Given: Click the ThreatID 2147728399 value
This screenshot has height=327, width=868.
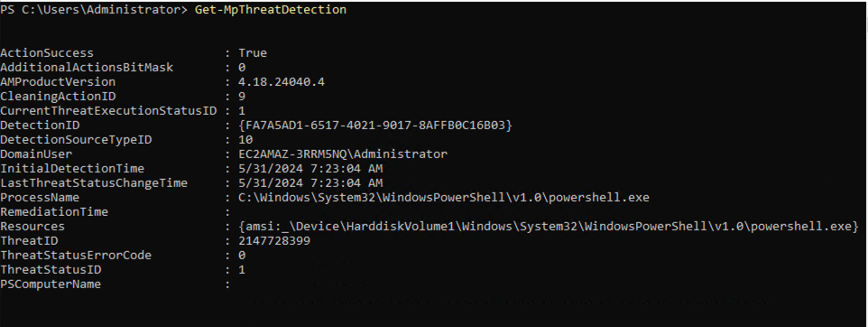Looking at the screenshot, I should click(274, 241).
